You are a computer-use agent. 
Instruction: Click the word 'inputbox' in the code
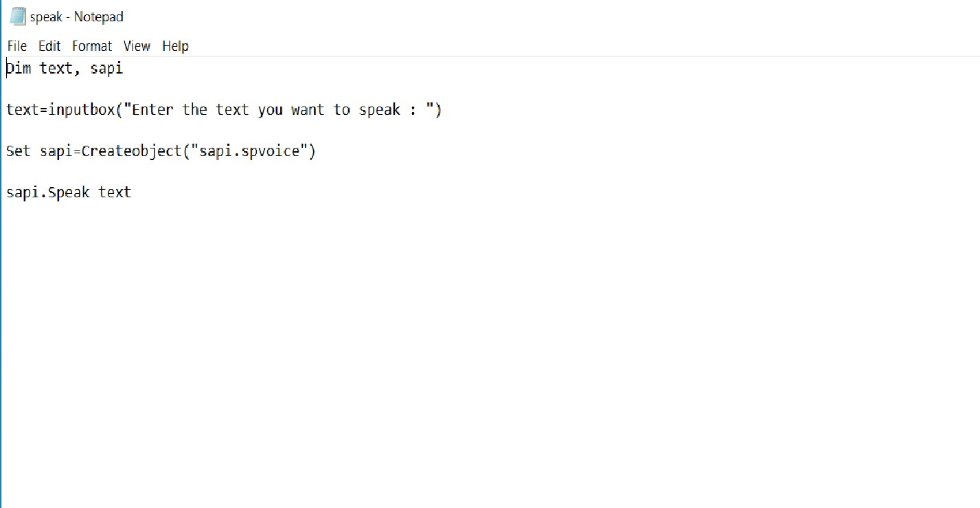(x=84, y=109)
